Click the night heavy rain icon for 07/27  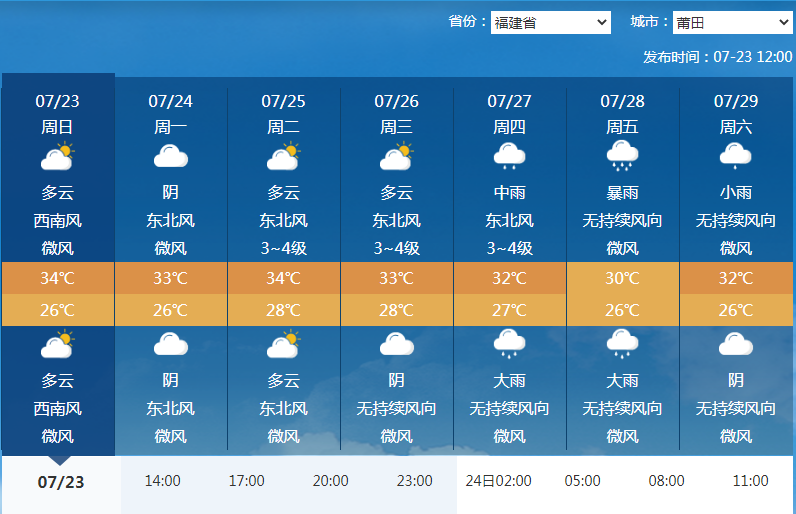(x=509, y=345)
